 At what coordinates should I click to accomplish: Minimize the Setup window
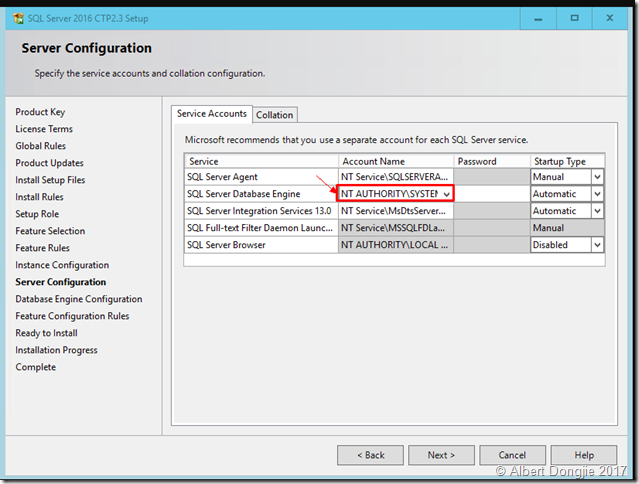click(538, 18)
